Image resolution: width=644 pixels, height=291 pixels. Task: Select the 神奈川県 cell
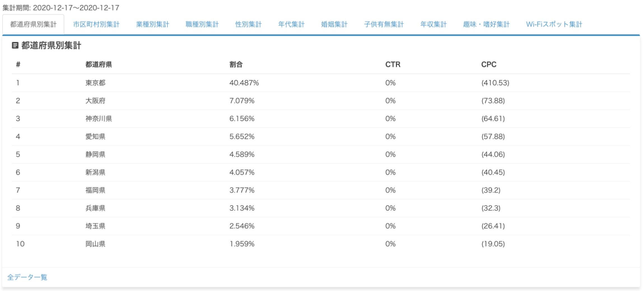point(99,119)
